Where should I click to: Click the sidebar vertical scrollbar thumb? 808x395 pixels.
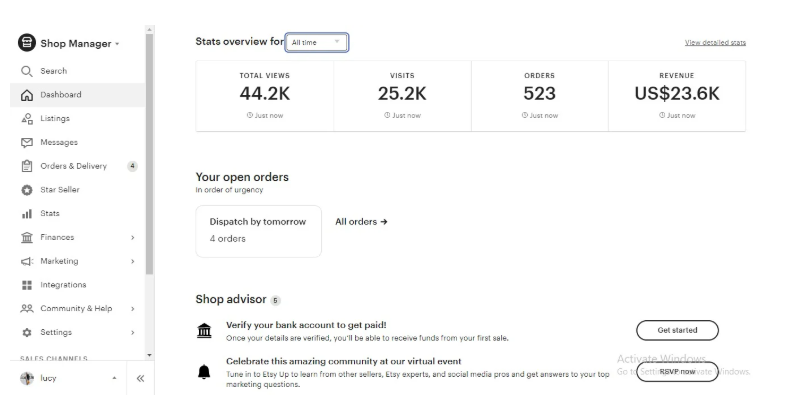coord(149,154)
